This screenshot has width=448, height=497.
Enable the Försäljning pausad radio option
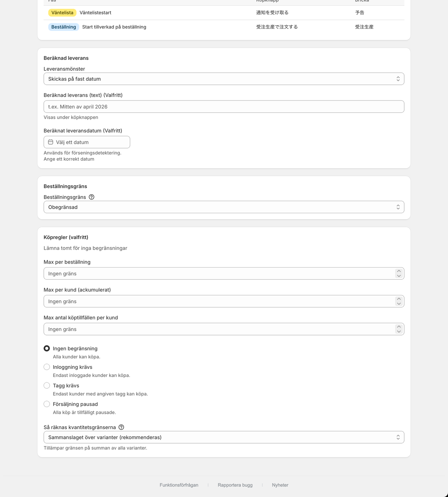coord(47,404)
